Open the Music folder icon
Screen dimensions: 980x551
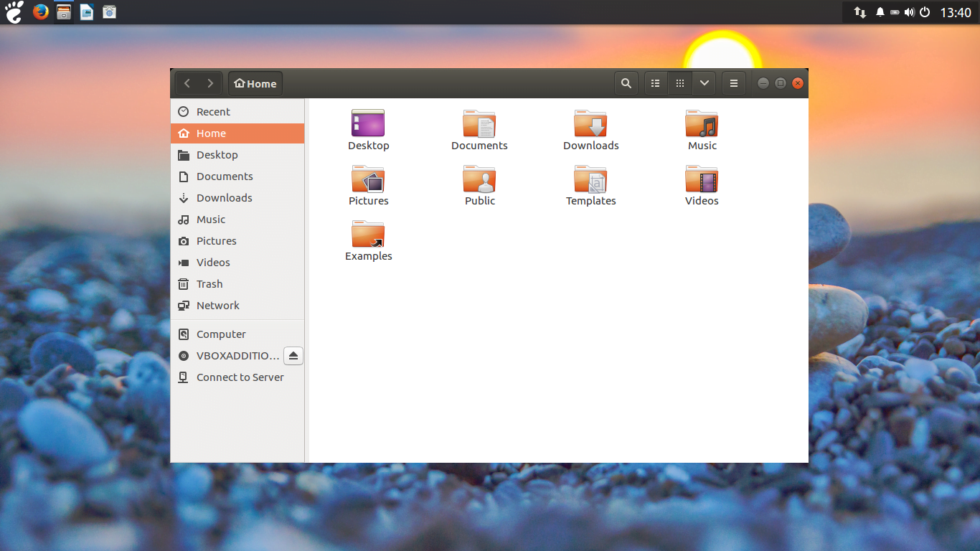(702, 124)
